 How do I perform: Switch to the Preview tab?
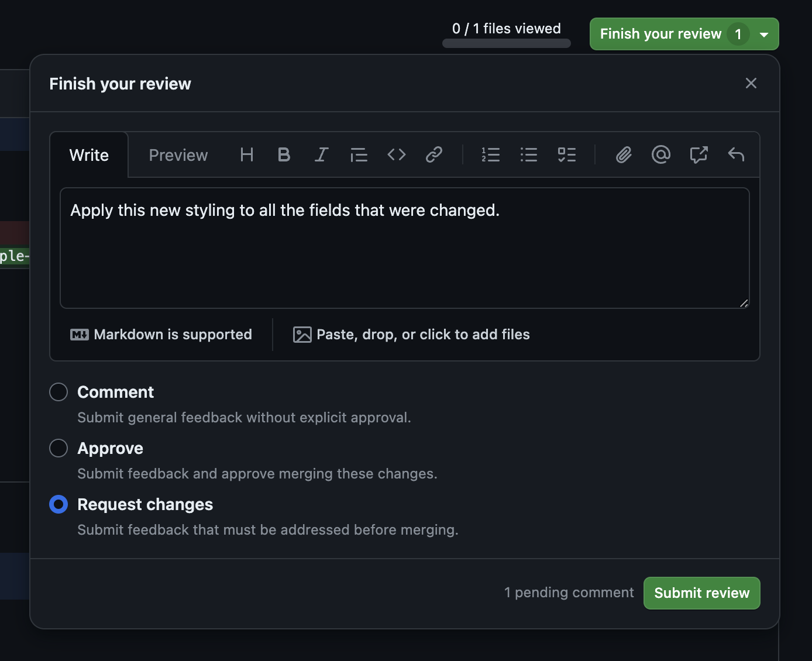(178, 155)
